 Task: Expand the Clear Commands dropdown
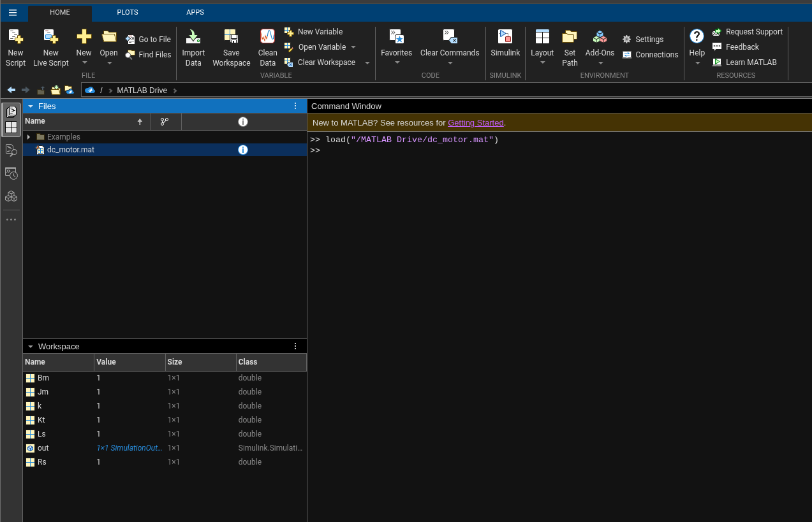(450, 62)
